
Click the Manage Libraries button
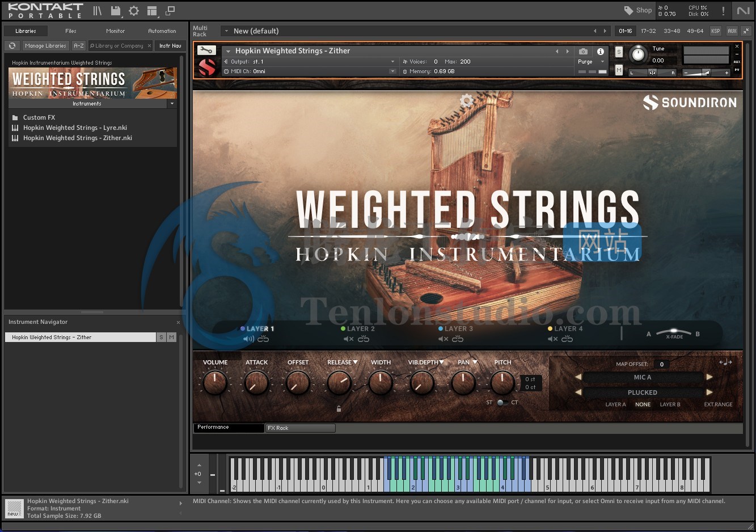pyautogui.click(x=45, y=46)
